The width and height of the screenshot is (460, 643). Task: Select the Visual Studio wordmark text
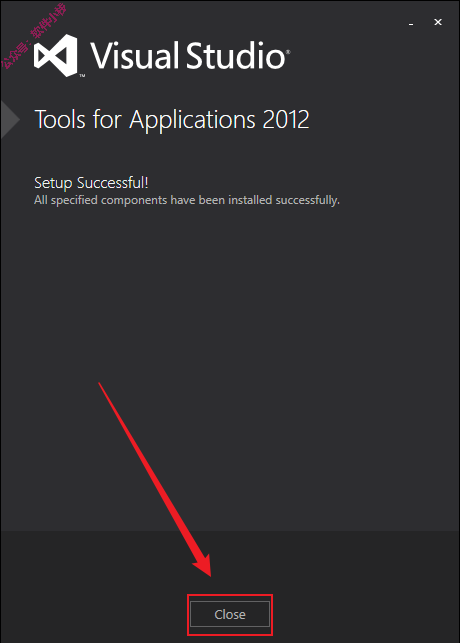point(187,55)
